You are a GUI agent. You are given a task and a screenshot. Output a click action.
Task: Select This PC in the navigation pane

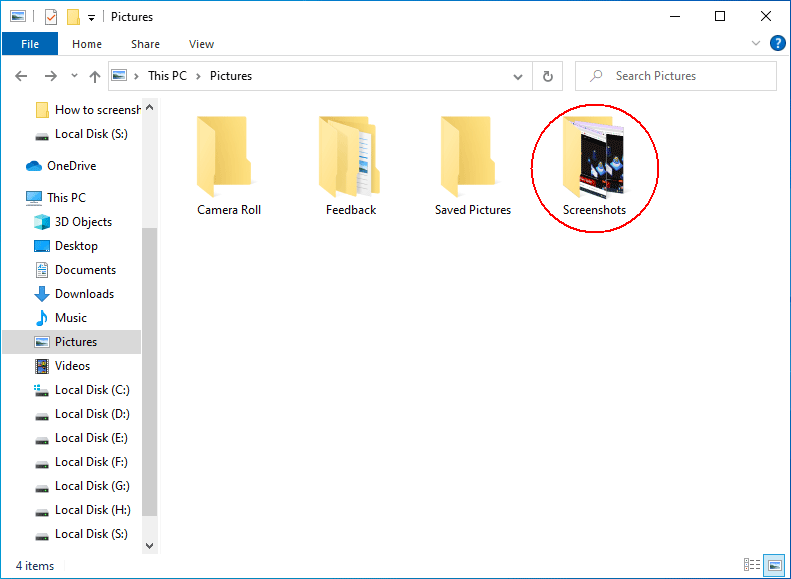click(56, 198)
